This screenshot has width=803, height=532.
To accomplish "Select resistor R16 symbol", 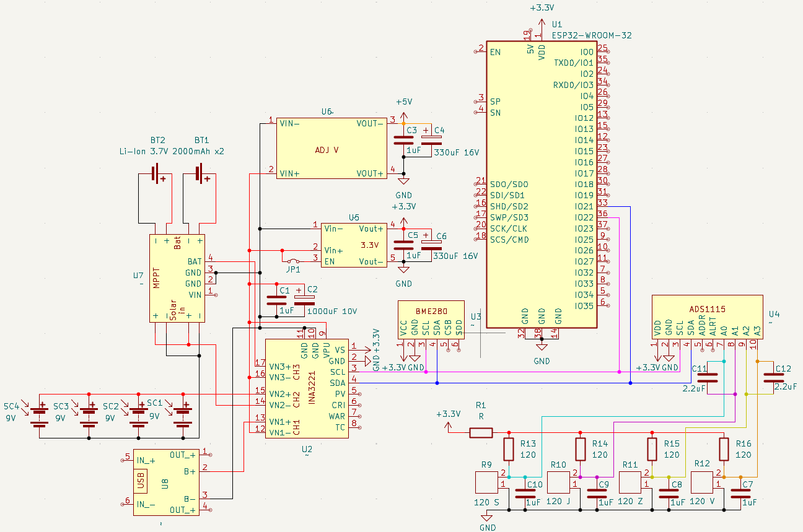I will tap(723, 448).
